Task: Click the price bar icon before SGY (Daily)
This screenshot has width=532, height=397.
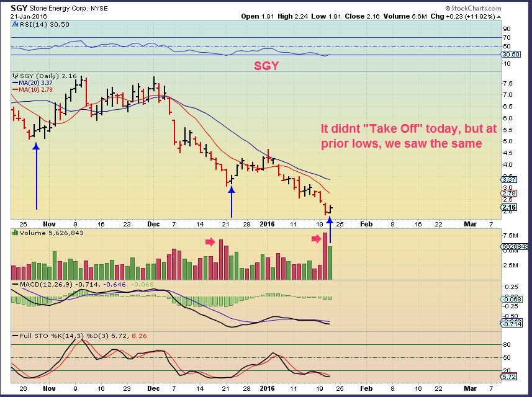Action: [x=16, y=76]
